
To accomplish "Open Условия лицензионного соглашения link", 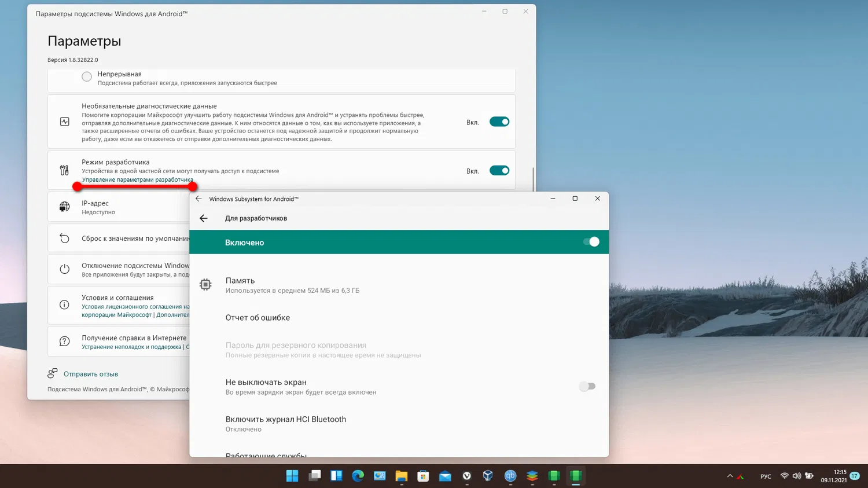I will (x=135, y=306).
